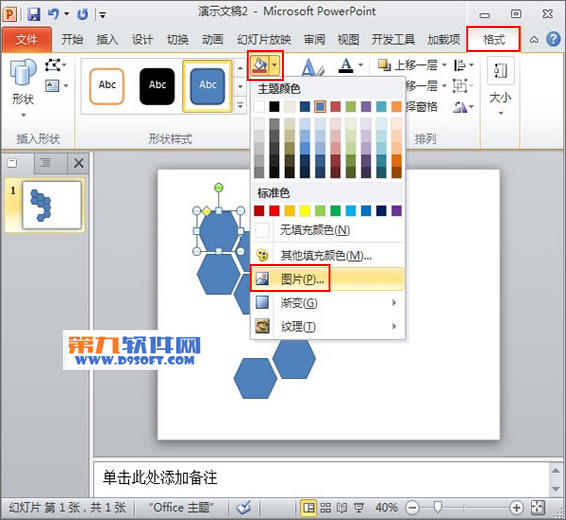Open PowerPoint Help question mark
The width and height of the screenshot is (566, 520).
pos(553,39)
